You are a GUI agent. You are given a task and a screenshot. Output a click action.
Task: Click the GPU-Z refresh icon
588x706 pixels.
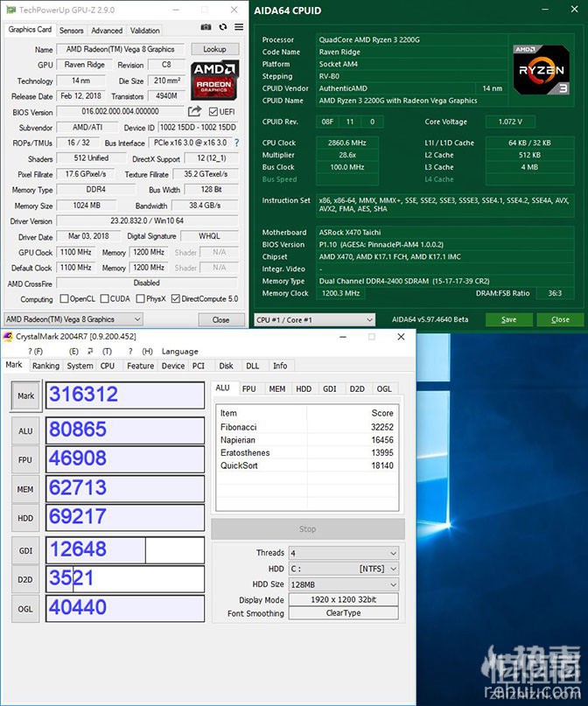[x=223, y=27]
